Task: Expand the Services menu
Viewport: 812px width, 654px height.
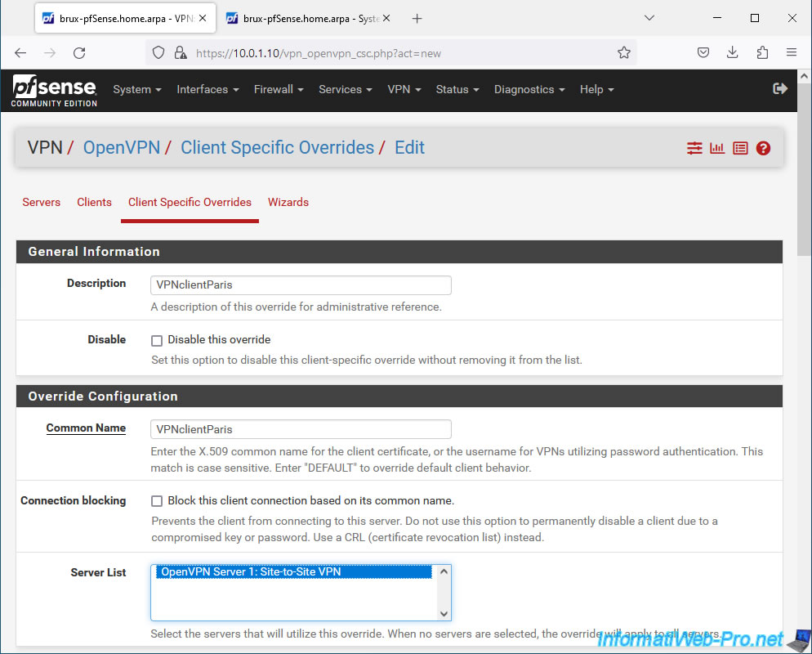Action: (346, 90)
